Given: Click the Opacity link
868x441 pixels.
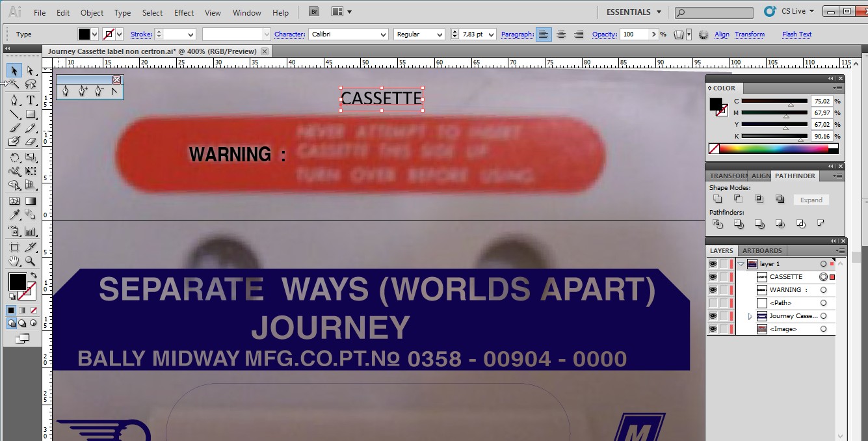Looking at the screenshot, I should 604,34.
